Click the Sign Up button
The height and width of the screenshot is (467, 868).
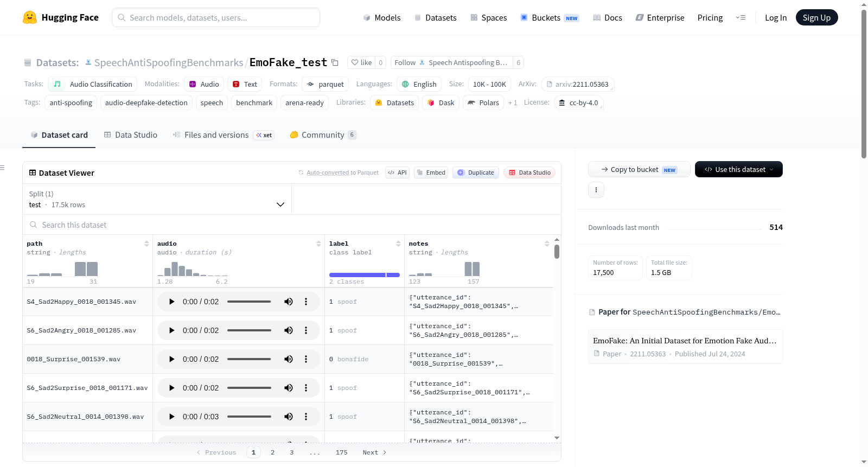pos(816,17)
